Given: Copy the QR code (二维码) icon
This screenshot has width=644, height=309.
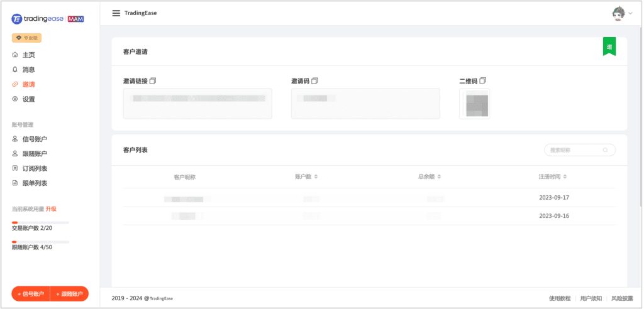Looking at the screenshot, I should click(x=483, y=81).
